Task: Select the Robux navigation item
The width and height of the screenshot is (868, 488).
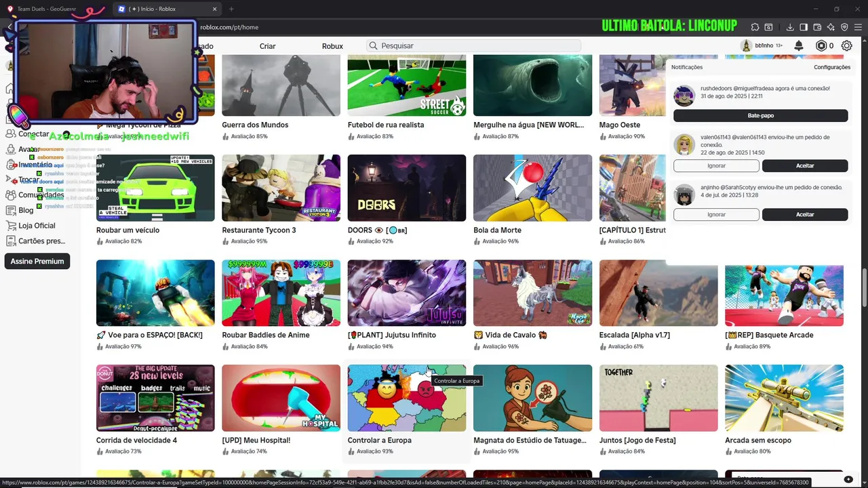Action: tap(332, 46)
